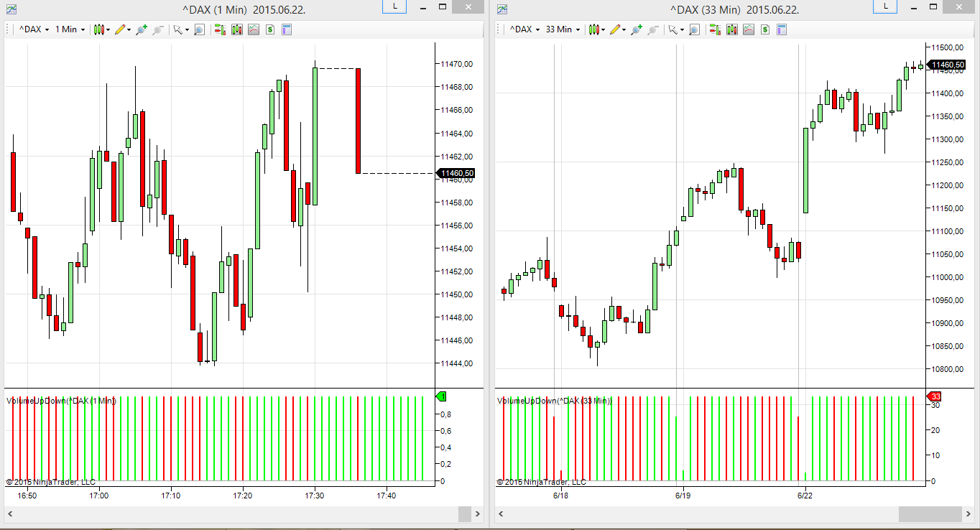This screenshot has height=530, width=980.
Task: Select the zoom frame magnifier in the 1 Min window
Action: click(199, 29)
